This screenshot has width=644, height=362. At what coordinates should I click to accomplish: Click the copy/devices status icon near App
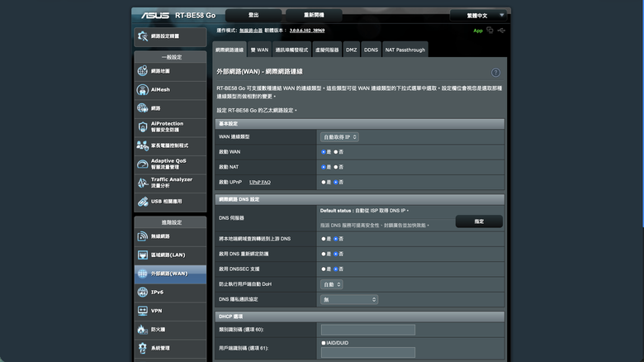[490, 30]
